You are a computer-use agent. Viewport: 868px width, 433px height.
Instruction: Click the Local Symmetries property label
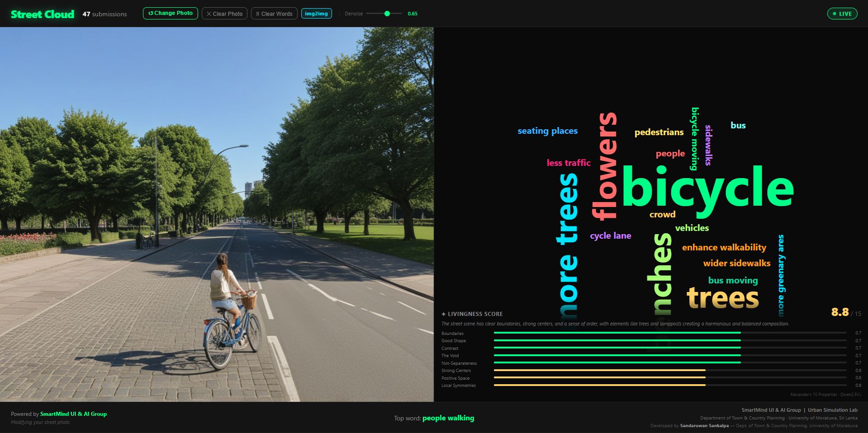click(459, 386)
